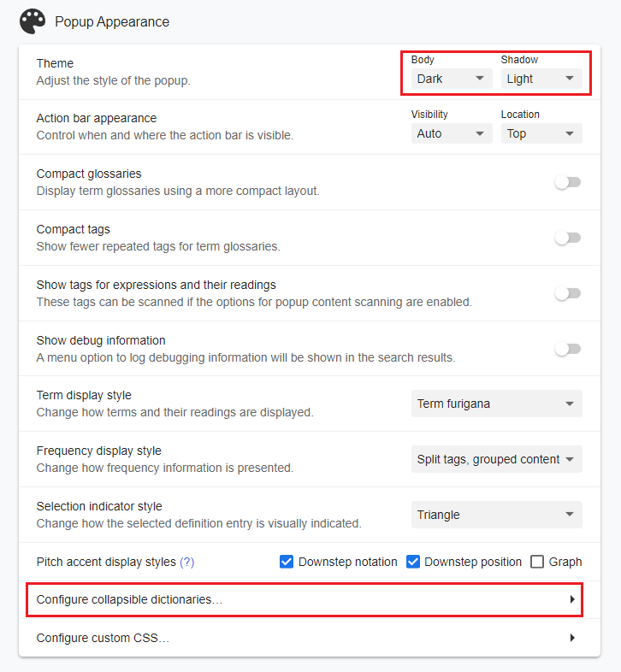The height and width of the screenshot is (672, 621).
Task: Uncheck the Downstep notation checkbox
Action: pyautogui.click(x=287, y=562)
